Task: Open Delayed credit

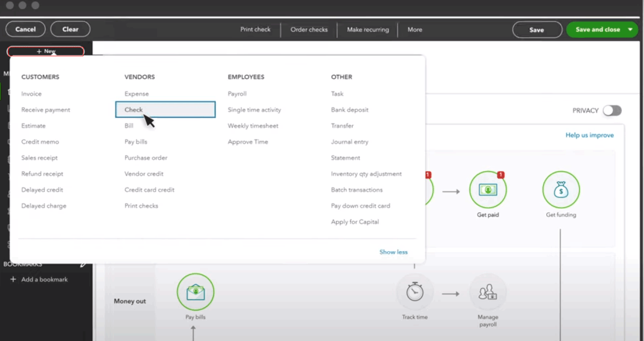Action: click(42, 190)
